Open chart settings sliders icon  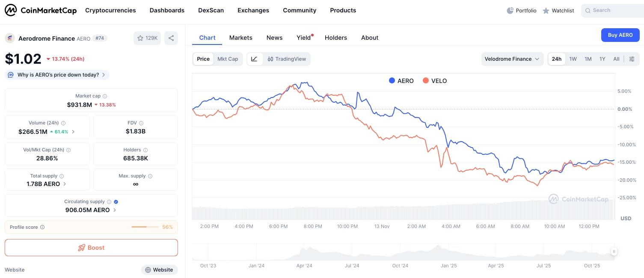pos(632,59)
